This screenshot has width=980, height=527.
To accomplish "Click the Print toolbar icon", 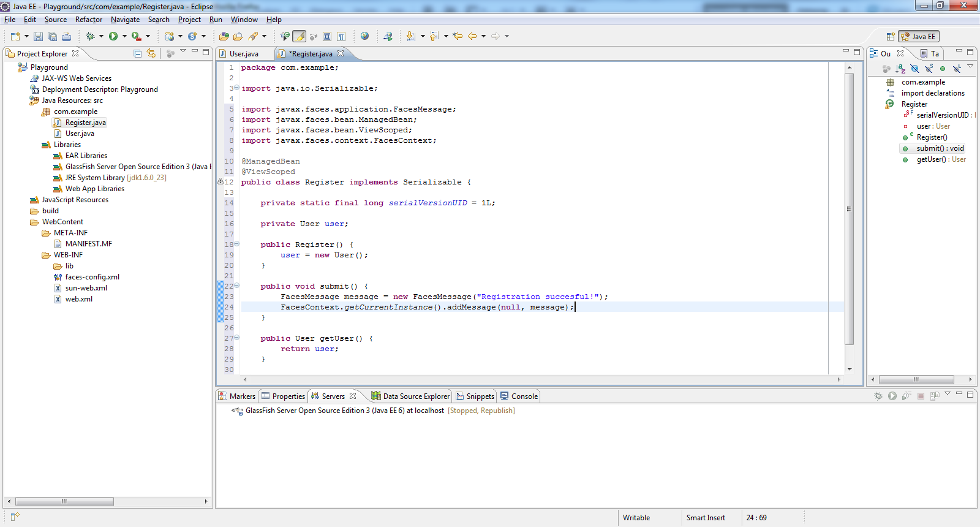I will 66,36.
